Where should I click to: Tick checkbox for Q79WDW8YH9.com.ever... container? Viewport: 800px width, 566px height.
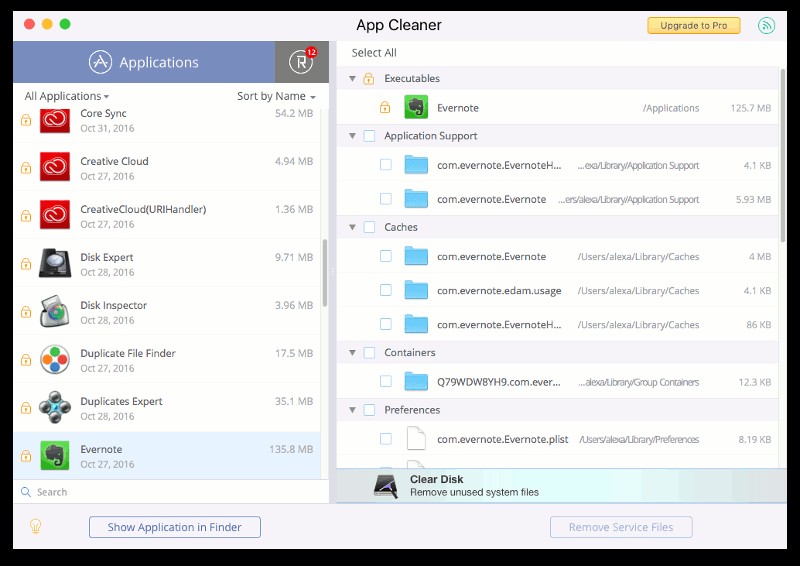click(386, 381)
